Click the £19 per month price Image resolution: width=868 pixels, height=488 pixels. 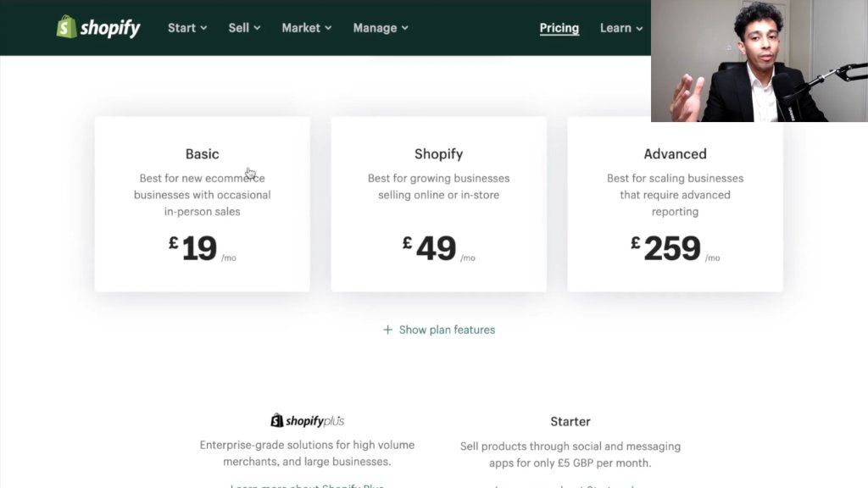point(203,248)
